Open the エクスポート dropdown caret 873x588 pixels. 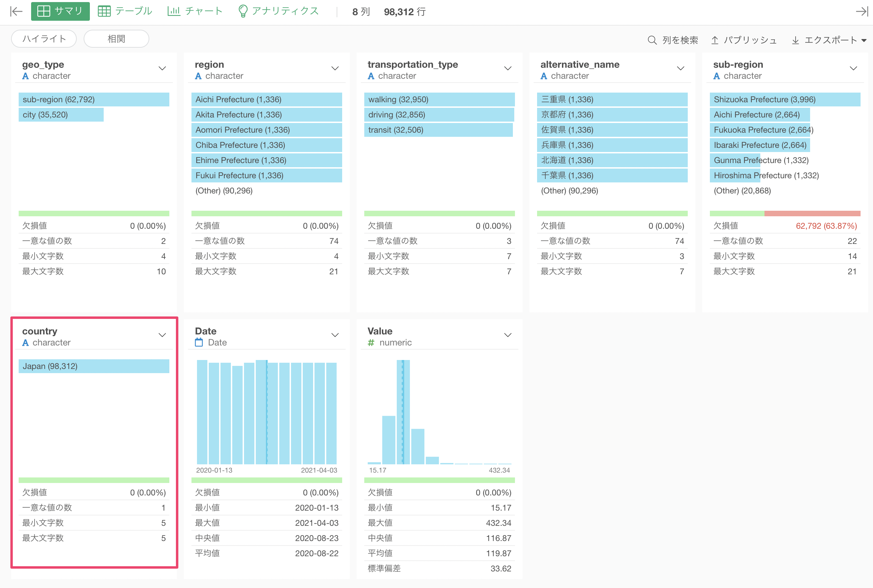coord(864,40)
